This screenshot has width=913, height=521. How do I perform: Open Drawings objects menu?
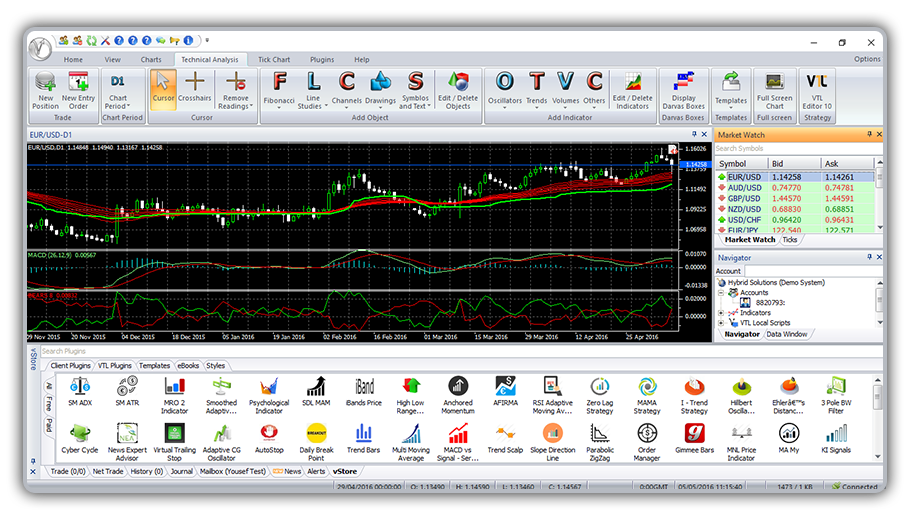380,90
